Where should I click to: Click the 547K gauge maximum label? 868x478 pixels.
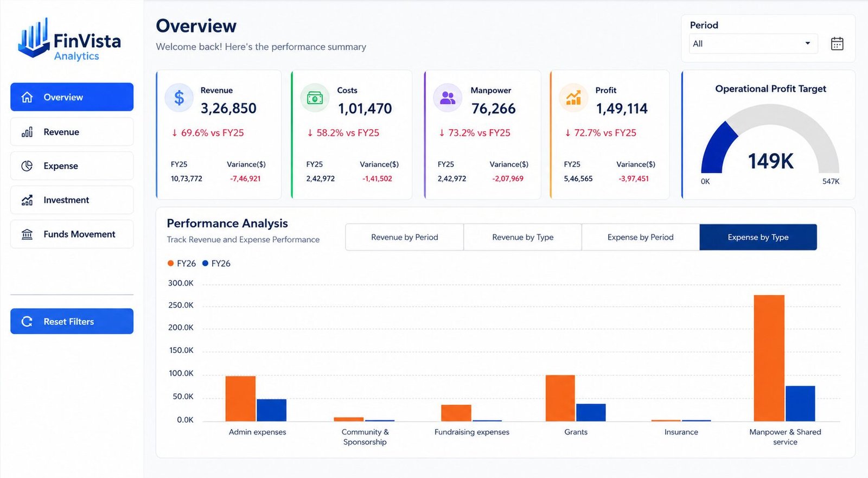tap(831, 181)
